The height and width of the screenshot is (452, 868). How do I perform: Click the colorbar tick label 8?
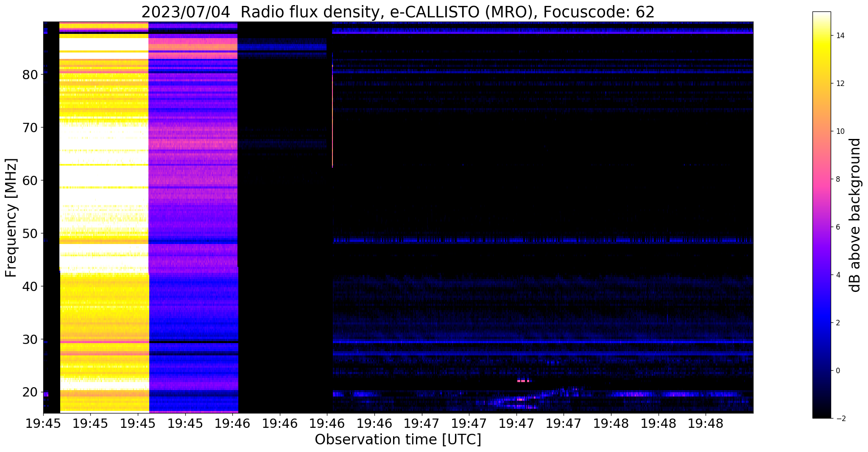tap(837, 179)
